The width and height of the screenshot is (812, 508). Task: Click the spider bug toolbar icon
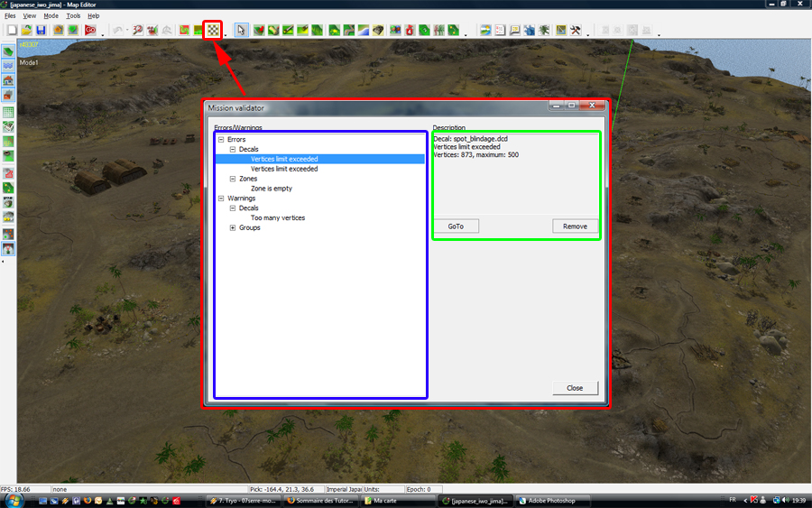[x=544, y=30]
